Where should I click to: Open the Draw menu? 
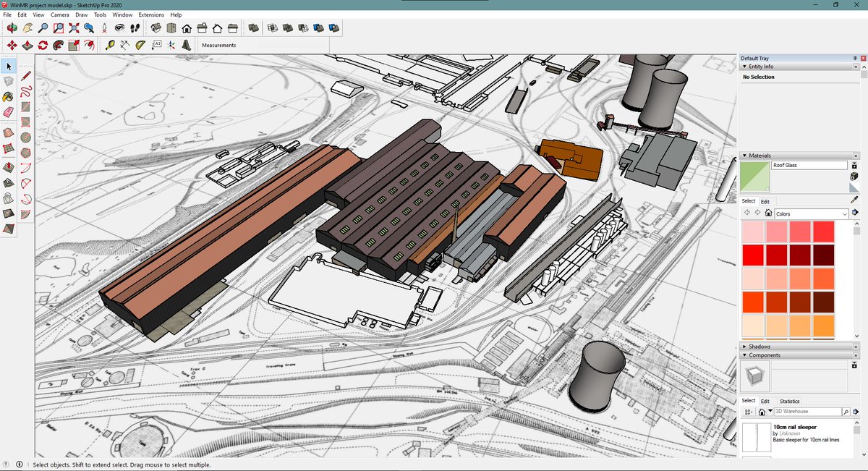click(x=82, y=14)
